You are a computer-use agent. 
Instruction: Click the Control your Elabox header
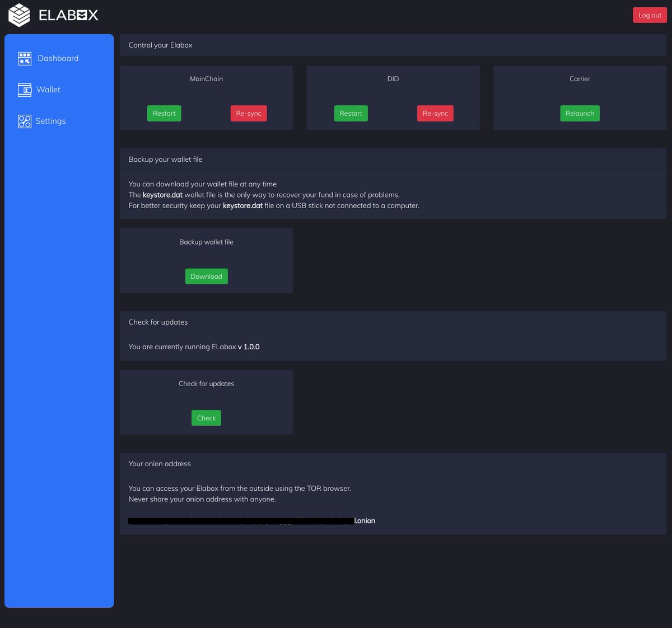click(160, 45)
